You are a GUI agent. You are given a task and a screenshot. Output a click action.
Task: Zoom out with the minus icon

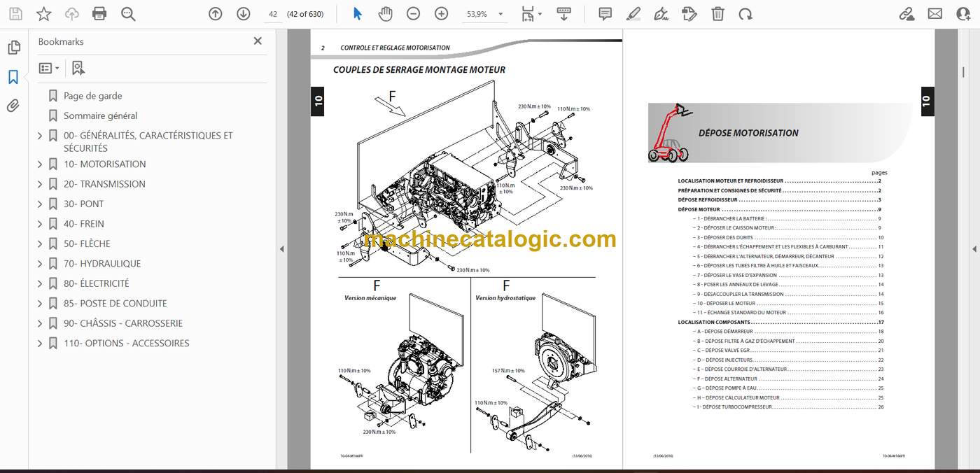413,13
